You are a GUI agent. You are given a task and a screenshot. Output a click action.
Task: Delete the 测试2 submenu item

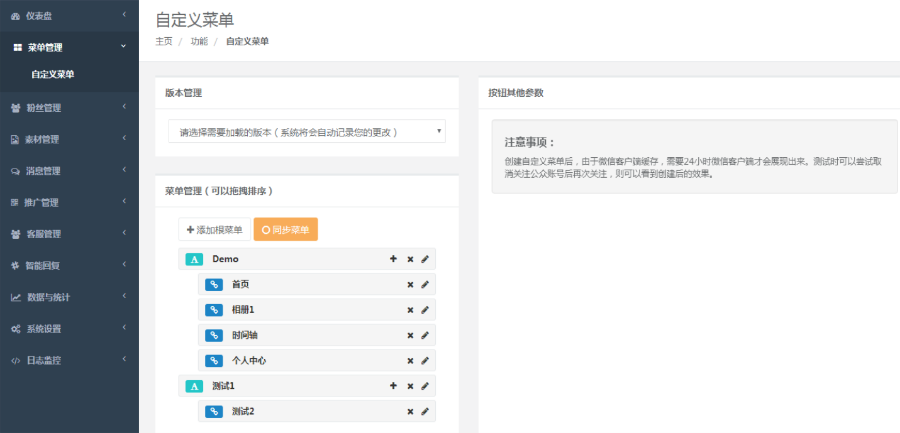coord(410,412)
